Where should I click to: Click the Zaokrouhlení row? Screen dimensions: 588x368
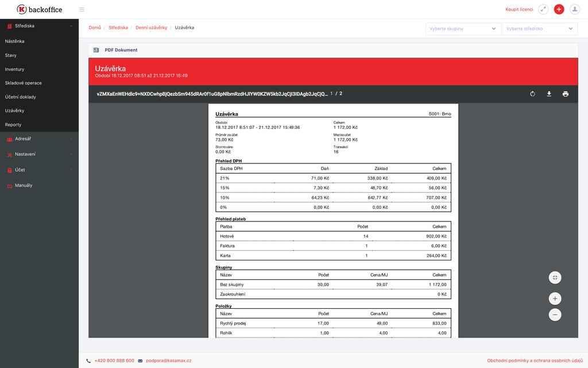(x=334, y=294)
